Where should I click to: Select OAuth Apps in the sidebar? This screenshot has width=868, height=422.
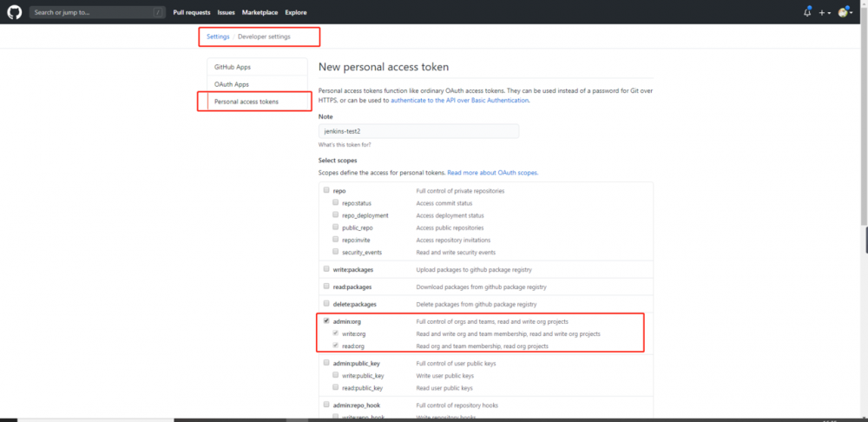coord(232,84)
